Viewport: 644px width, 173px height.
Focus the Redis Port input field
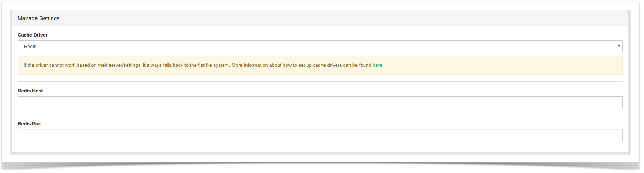pos(320,135)
